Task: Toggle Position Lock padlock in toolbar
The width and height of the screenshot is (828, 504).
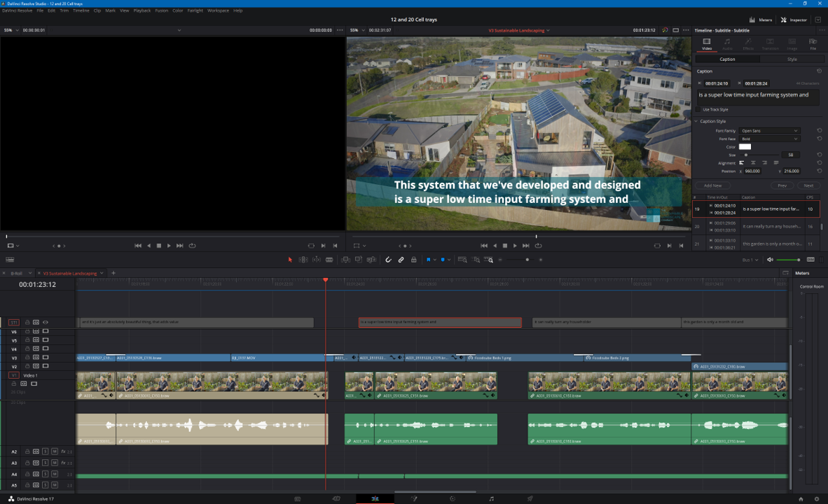Action: coord(413,260)
